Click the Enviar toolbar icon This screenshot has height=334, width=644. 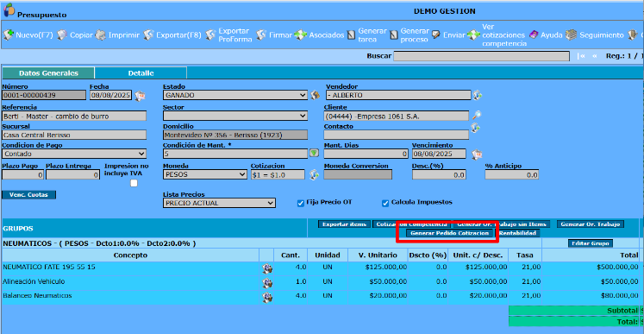tap(436, 35)
